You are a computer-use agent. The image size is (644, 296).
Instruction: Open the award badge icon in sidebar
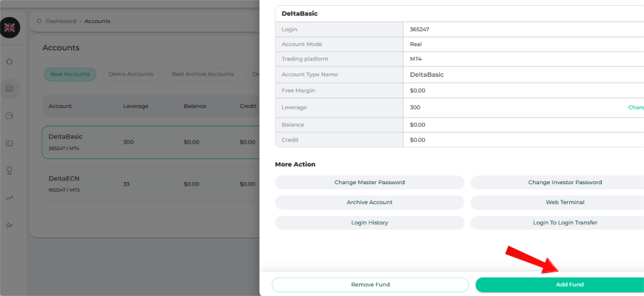[x=10, y=171]
